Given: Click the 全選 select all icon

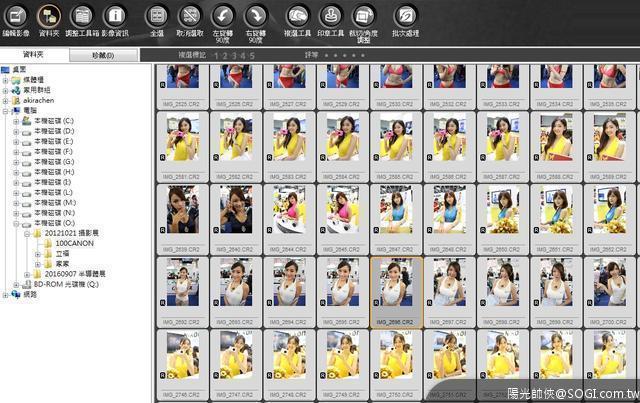Looking at the screenshot, I should tap(157, 16).
